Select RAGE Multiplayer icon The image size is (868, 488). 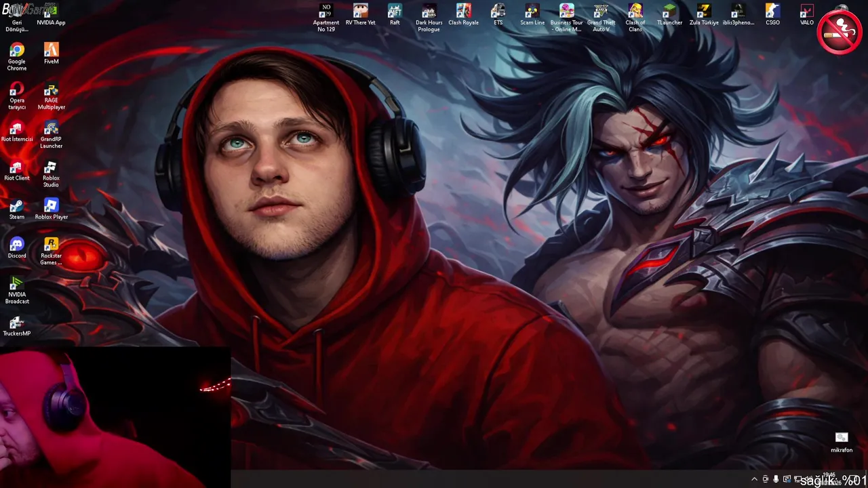[51, 96]
